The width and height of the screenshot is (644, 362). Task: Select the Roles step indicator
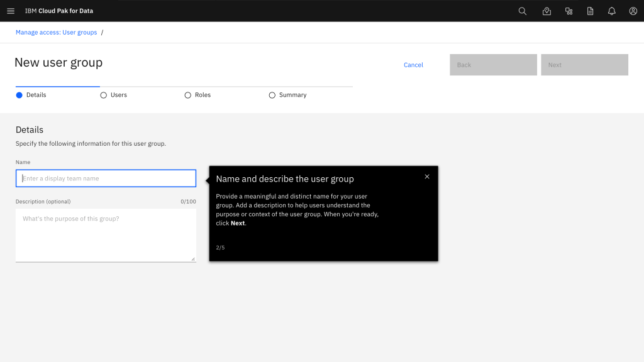(x=197, y=95)
